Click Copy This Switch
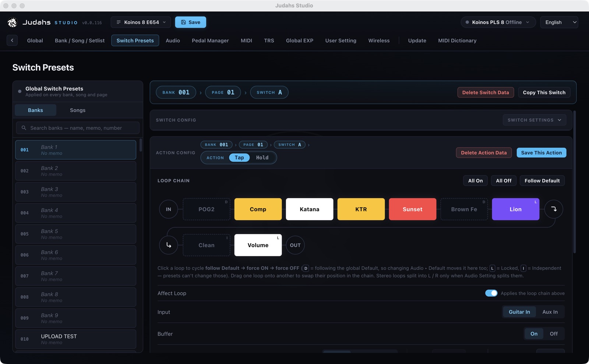This screenshot has height=364, width=589. point(544,92)
